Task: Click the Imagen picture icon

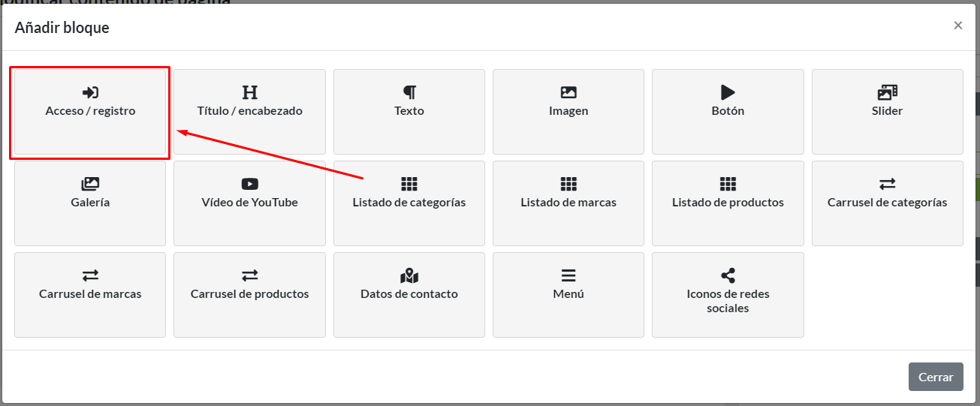Action: point(568,92)
